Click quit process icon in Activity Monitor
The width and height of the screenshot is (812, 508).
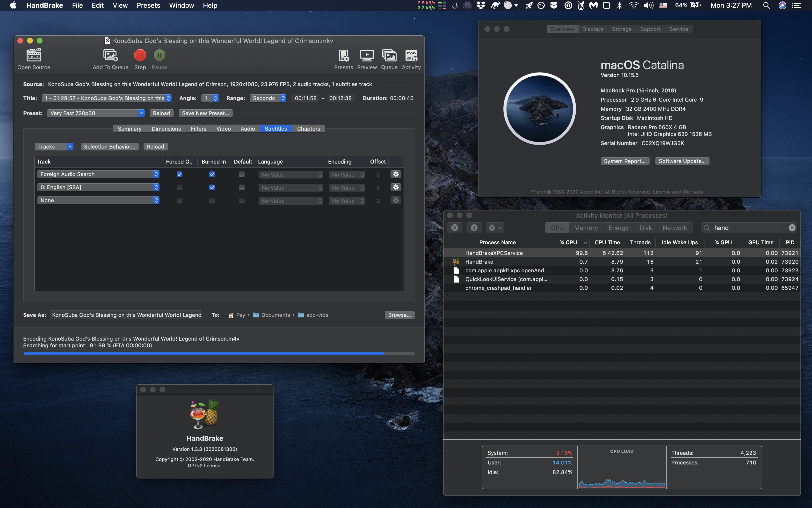pos(455,227)
